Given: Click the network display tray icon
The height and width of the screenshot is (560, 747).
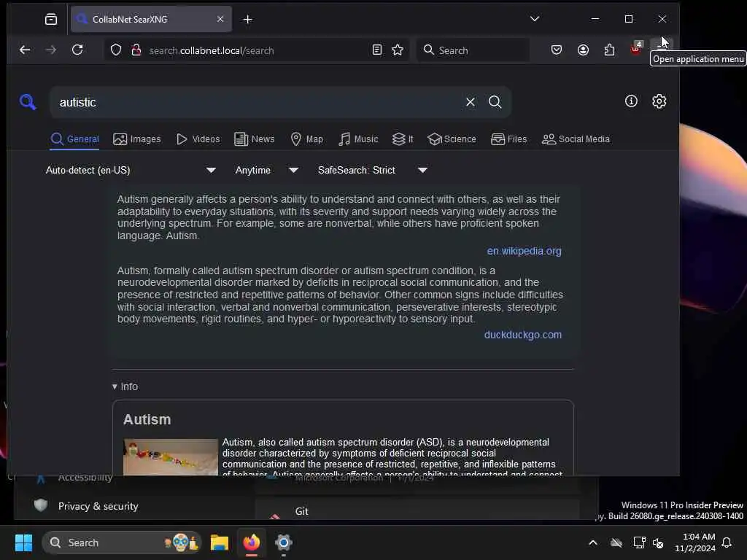Looking at the screenshot, I should (x=639, y=542).
